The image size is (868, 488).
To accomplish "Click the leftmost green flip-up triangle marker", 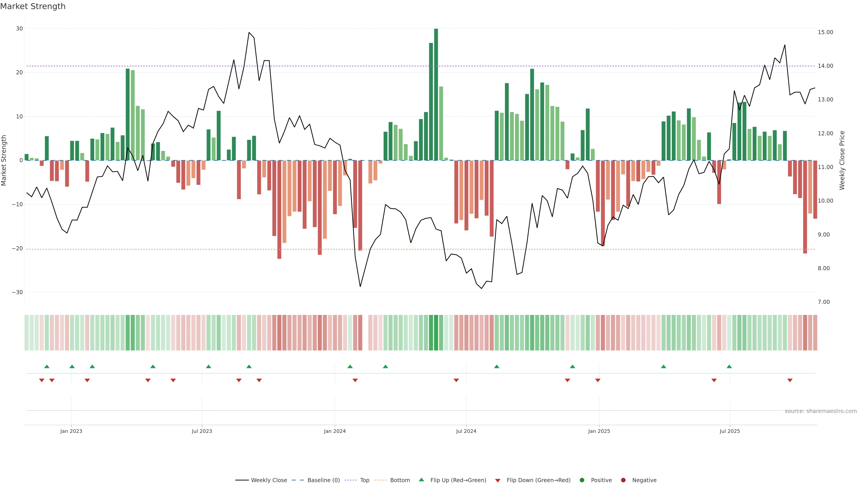I will coord(47,366).
